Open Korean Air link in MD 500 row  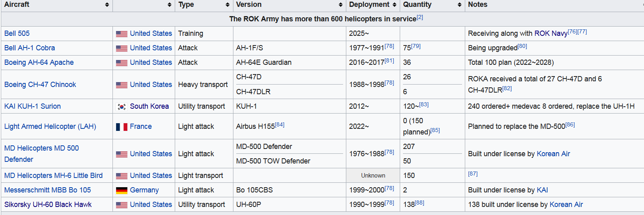pos(553,154)
